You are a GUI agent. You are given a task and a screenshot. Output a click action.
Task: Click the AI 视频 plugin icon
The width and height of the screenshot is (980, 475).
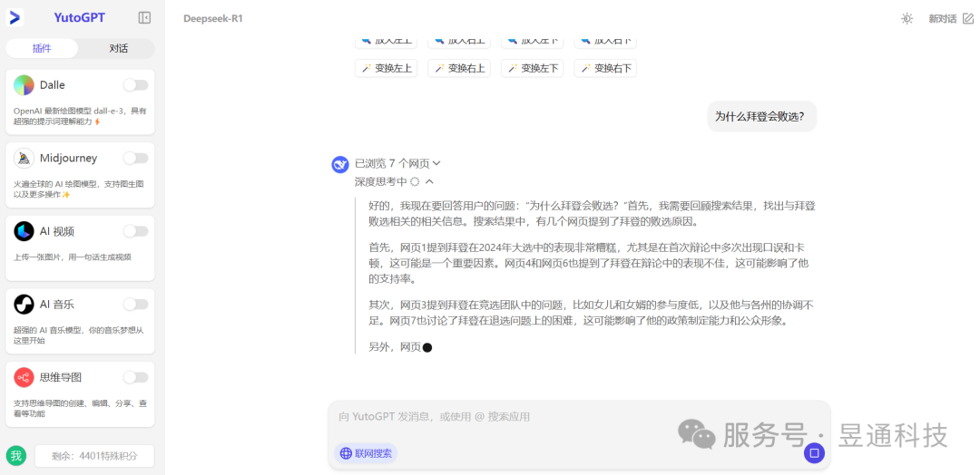click(24, 231)
